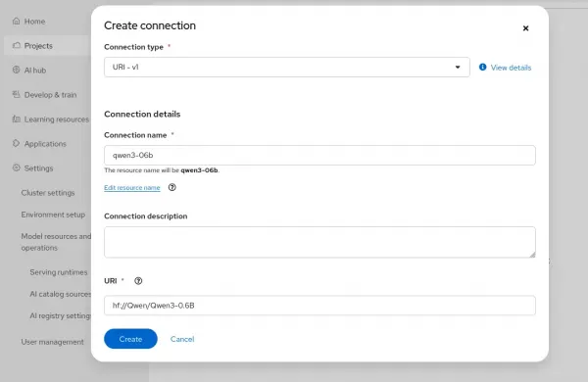Close the Create connection dialog
This screenshot has height=382, width=588.
(x=525, y=28)
